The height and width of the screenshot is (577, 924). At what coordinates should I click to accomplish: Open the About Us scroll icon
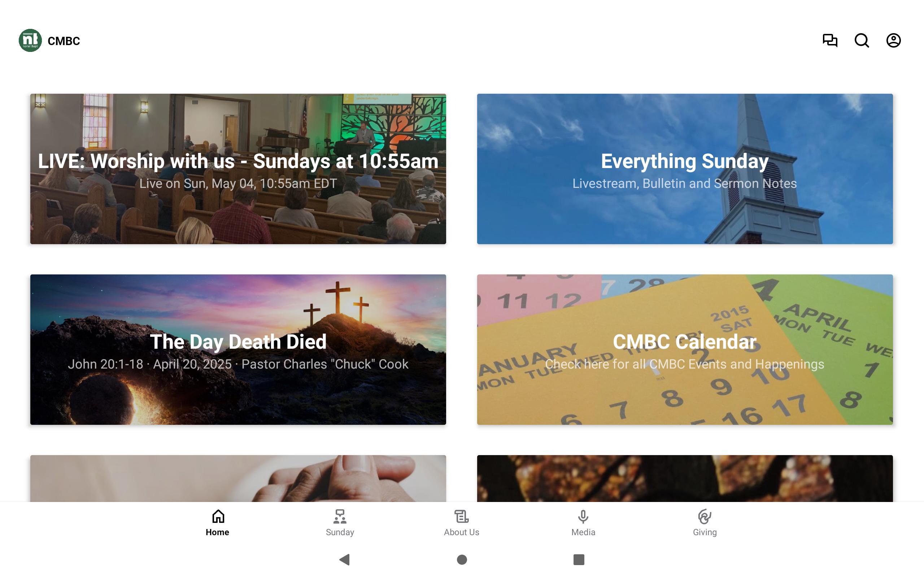click(462, 516)
